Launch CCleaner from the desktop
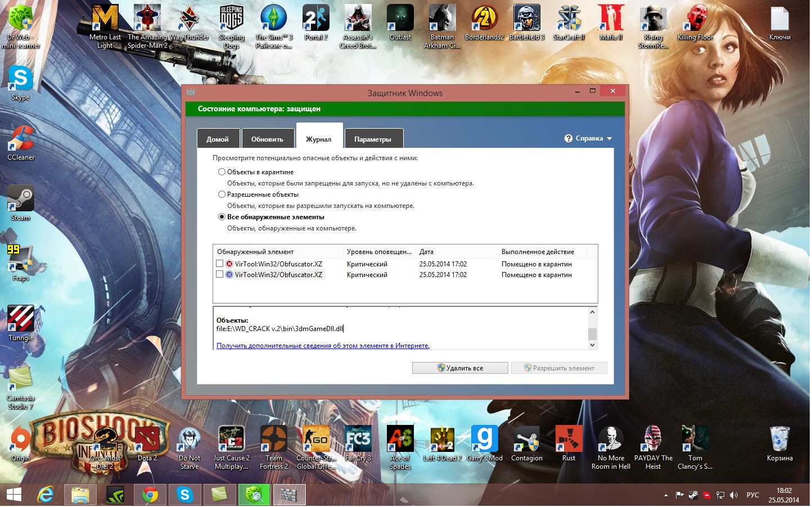812x507 pixels. pos(21,143)
